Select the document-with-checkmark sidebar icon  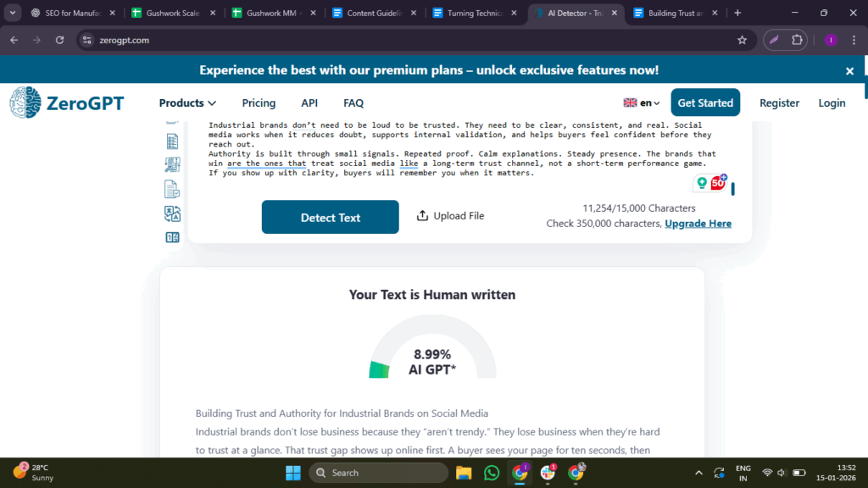tap(172, 189)
